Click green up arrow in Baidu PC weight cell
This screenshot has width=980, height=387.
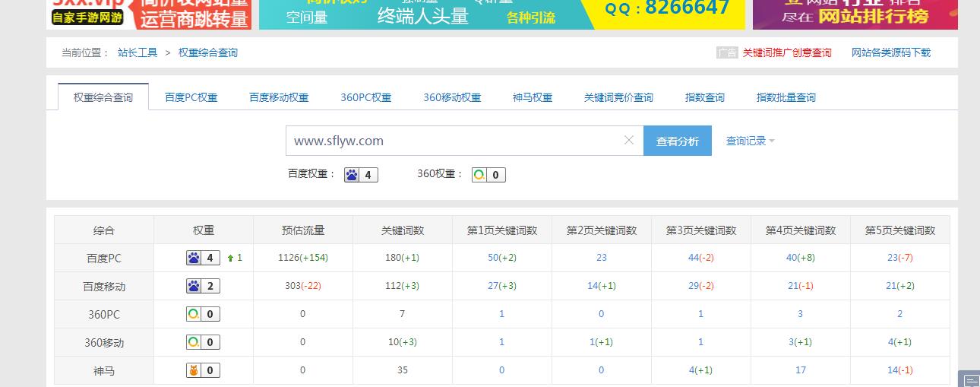click(231, 258)
